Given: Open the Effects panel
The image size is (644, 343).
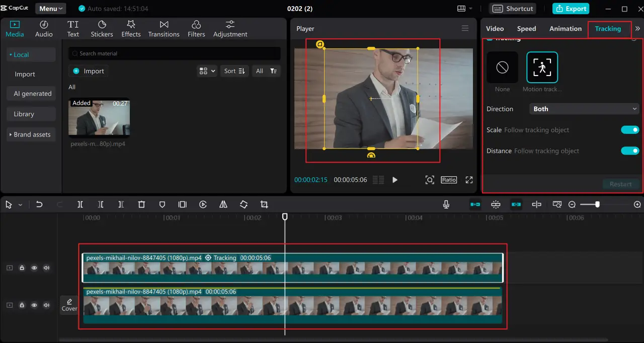Looking at the screenshot, I should [131, 29].
